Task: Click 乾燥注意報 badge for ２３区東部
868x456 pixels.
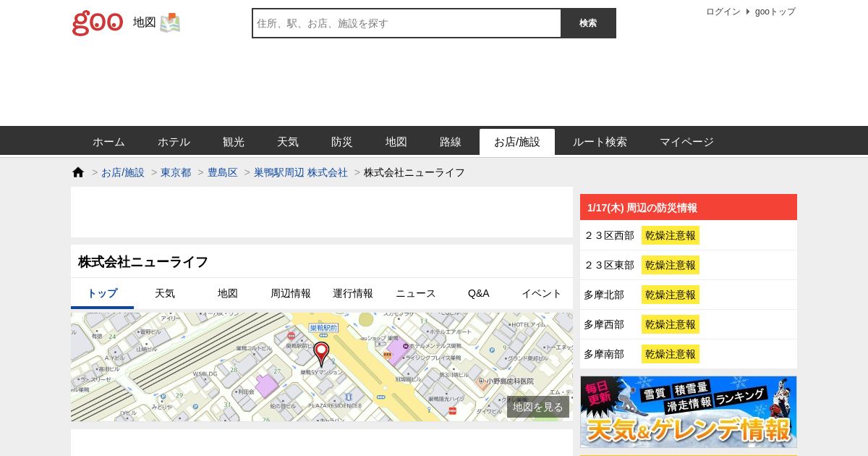Action: coord(671,265)
